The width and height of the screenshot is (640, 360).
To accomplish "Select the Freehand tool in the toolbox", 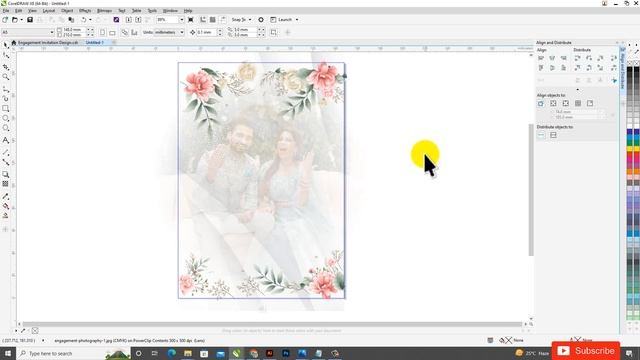I will [x=5, y=89].
